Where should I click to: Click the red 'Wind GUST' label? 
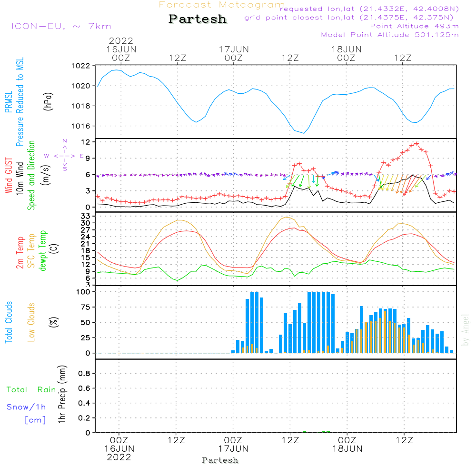click(x=9, y=176)
